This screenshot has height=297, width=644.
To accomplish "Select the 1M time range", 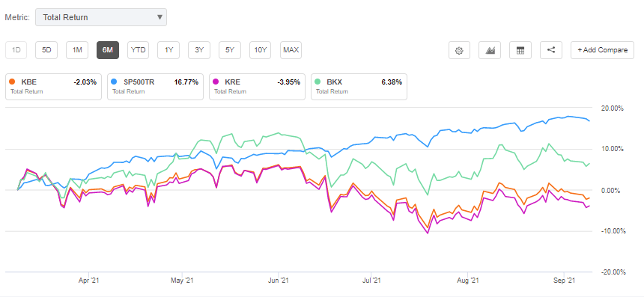I will (77, 50).
